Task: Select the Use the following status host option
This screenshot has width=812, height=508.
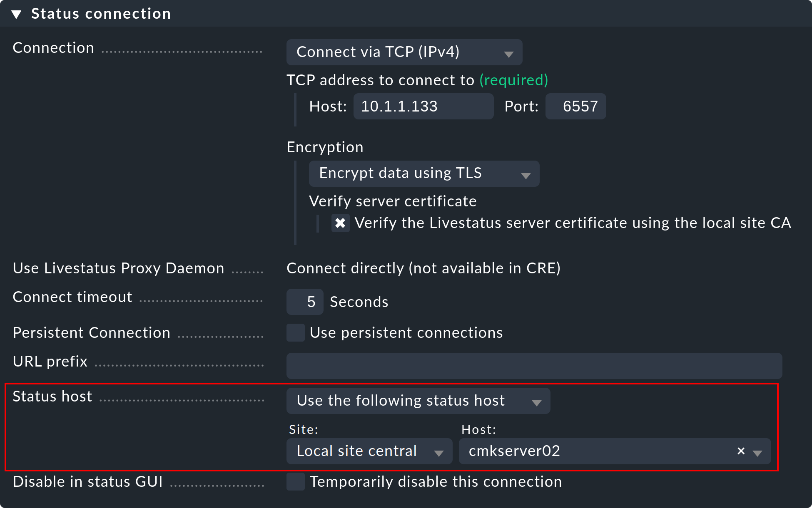Action: 400,401
